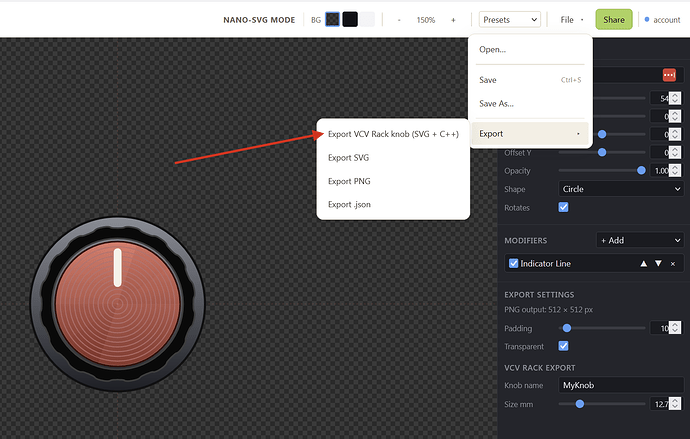
Task: Click the Padding slider handle
Action: [x=567, y=328]
